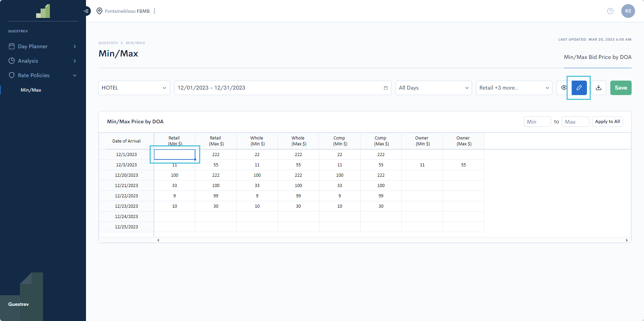Click Whole Min cell 100 for 12/20/2023

[257, 175]
